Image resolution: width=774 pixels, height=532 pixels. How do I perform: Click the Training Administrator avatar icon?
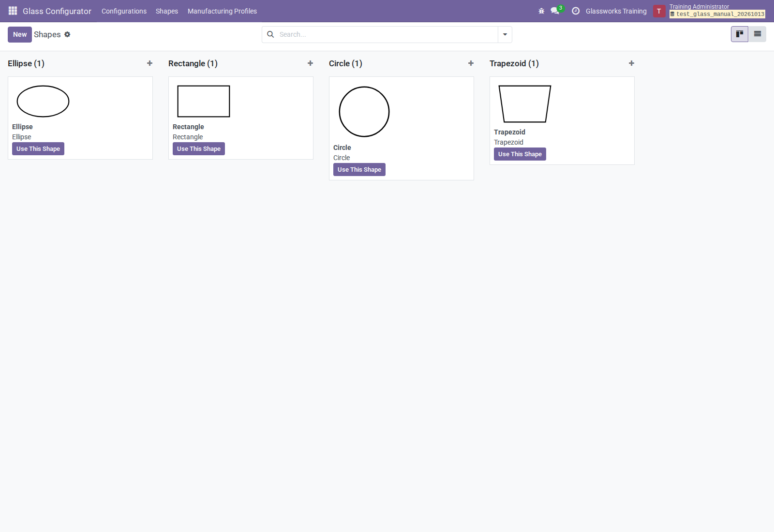tap(659, 11)
